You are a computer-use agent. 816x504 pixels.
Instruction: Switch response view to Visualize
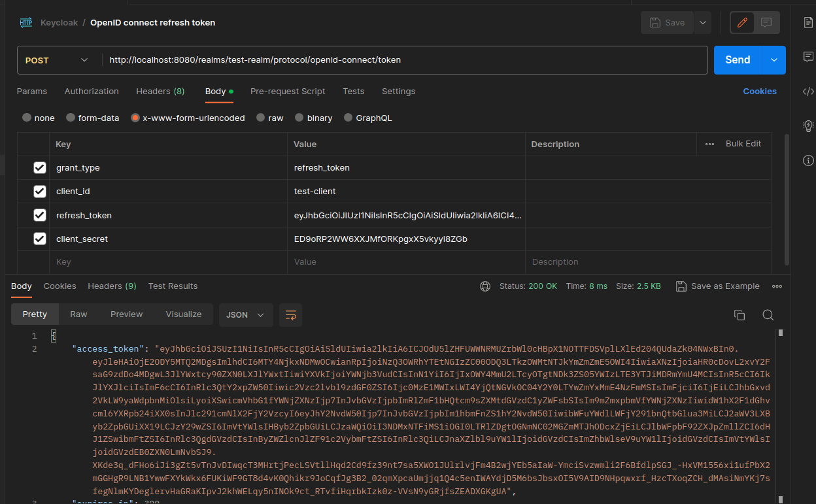coord(184,314)
